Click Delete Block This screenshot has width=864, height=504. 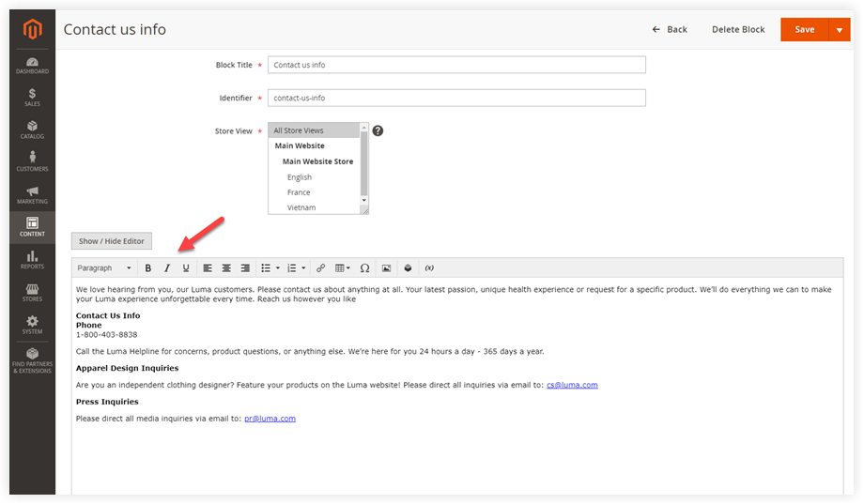tap(738, 30)
